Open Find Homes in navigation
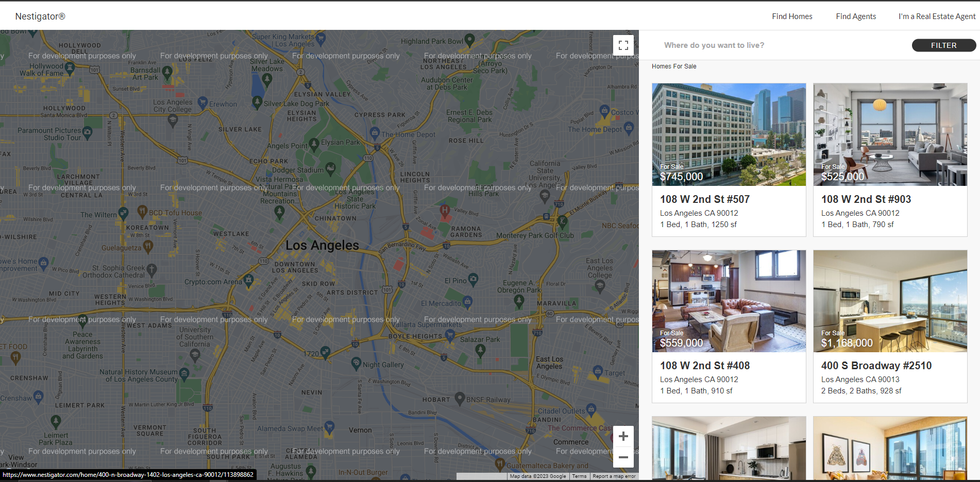This screenshot has width=980, height=482. (792, 16)
